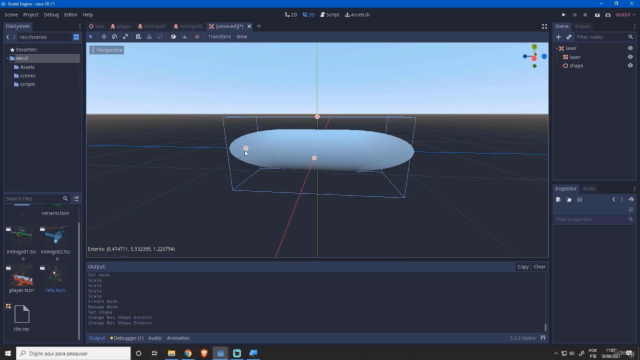The height and width of the screenshot is (360, 640).
Task: Select the player.tscn file thumbnail
Action: point(22,276)
